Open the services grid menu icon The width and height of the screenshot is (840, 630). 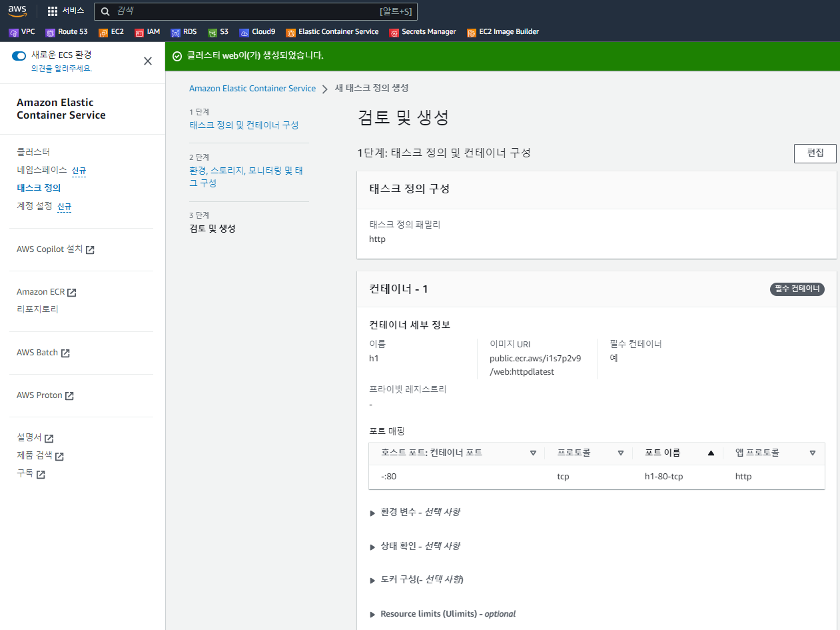(x=53, y=11)
